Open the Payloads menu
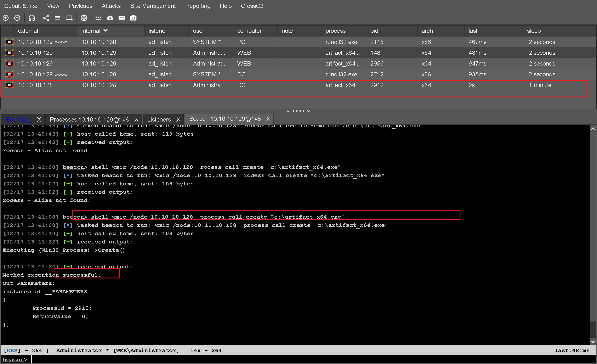The image size is (597, 364). point(80,6)
